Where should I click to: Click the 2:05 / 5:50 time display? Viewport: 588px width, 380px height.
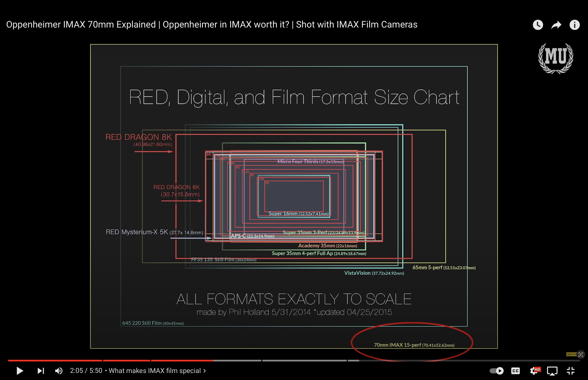point(86,371)
